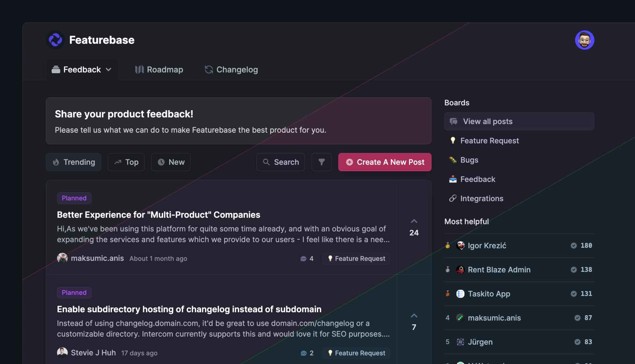This screenshot has width=635, height=364.
Task: Click Taskito App's avatar icon
Action: coord(460,294)
